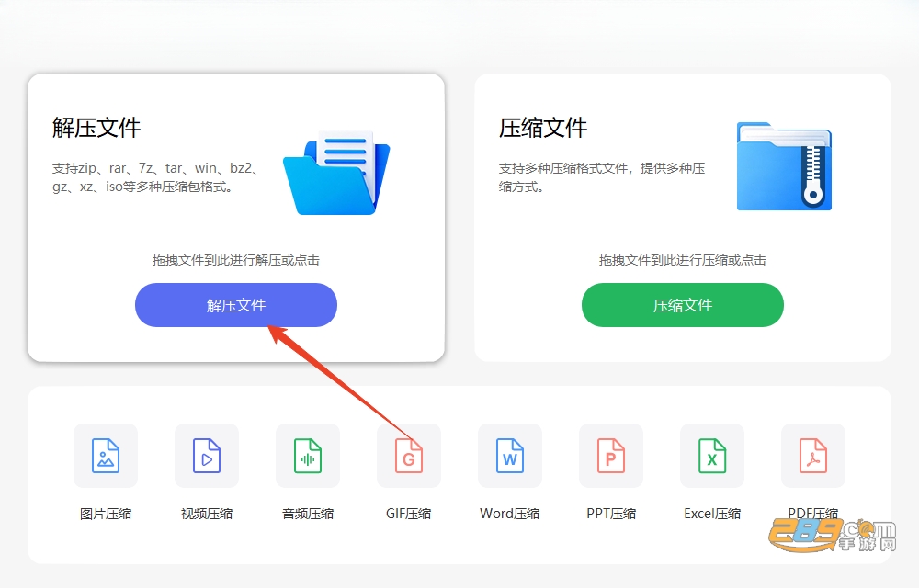Select the 压缩文件 card heading
919x588 pixels.
coord(543,128)
